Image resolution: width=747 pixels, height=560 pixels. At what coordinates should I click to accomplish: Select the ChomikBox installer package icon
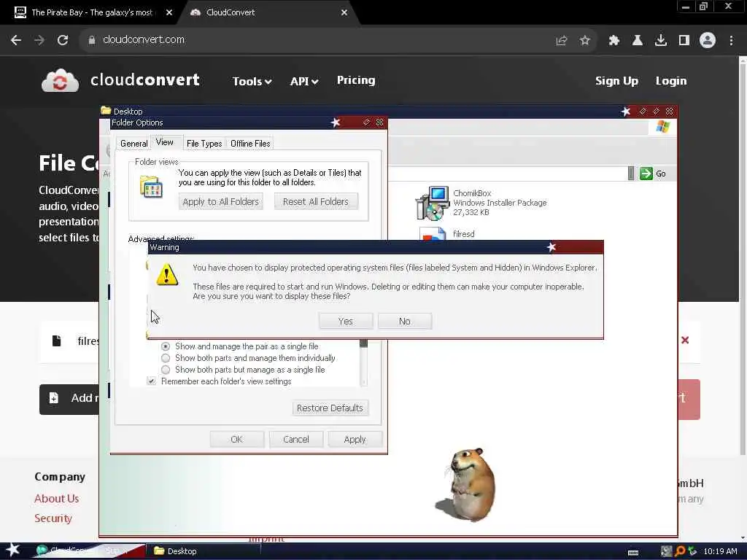coord(433,203)
